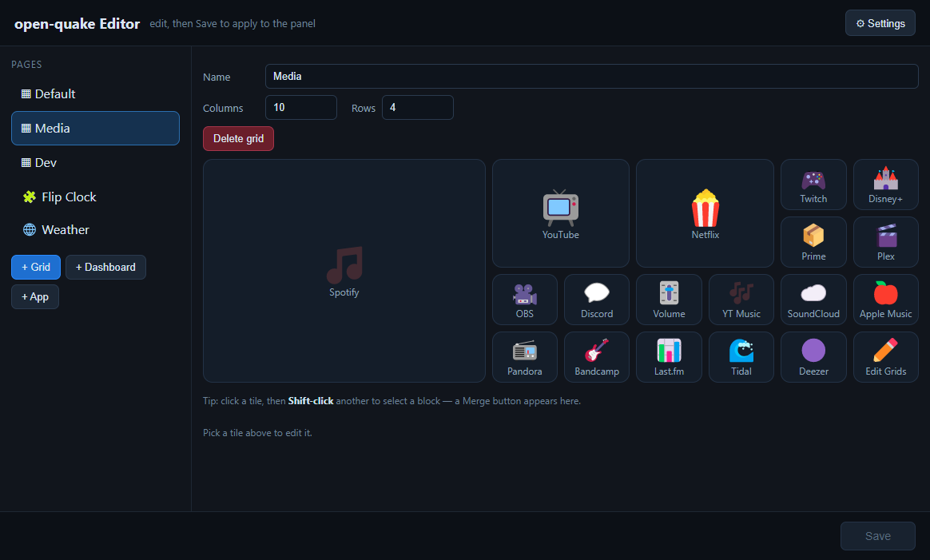
Task: Choose the Plex clapperboard tile
Action: [x=885, y=242]
